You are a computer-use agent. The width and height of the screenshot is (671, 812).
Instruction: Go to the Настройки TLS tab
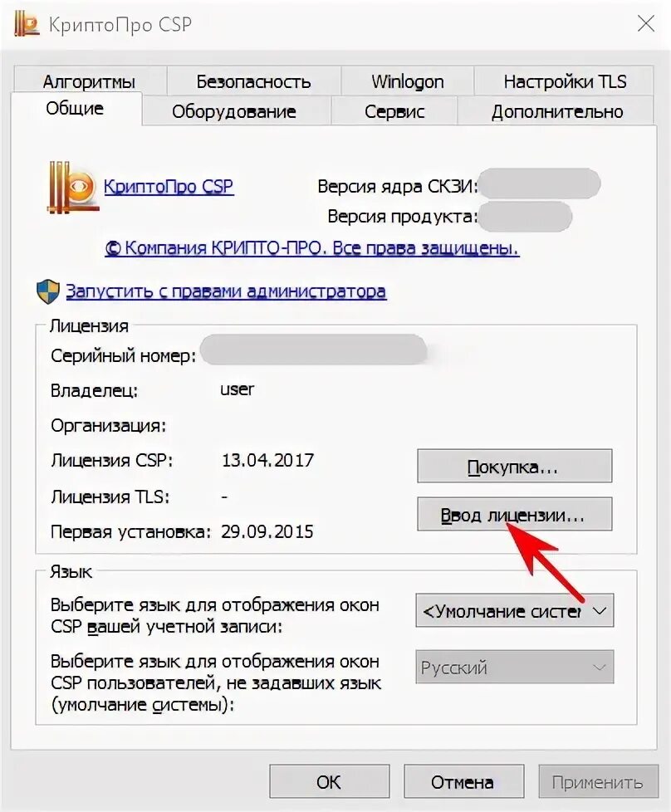click(x=565, y=81)
